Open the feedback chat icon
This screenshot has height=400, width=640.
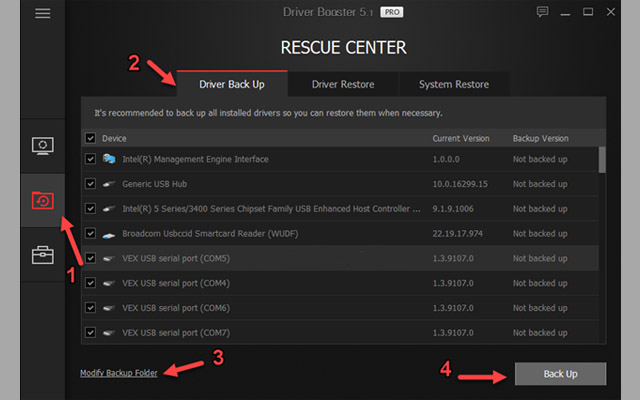pos(542,12)
